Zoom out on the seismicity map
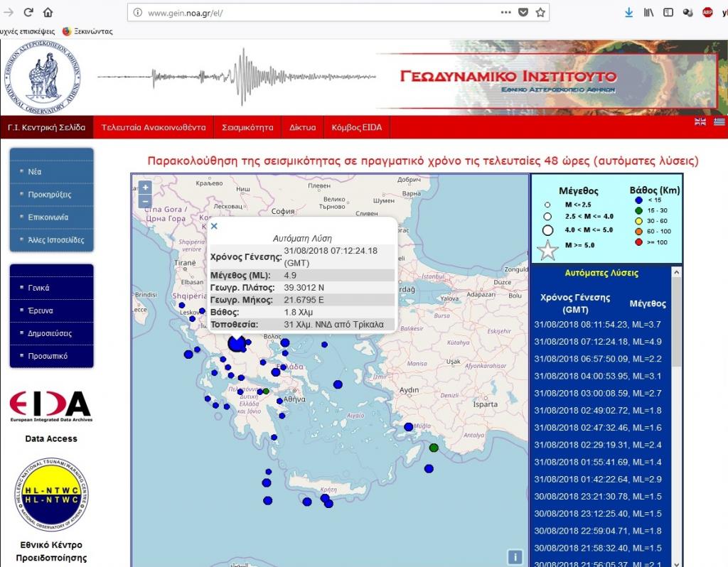 145,201
